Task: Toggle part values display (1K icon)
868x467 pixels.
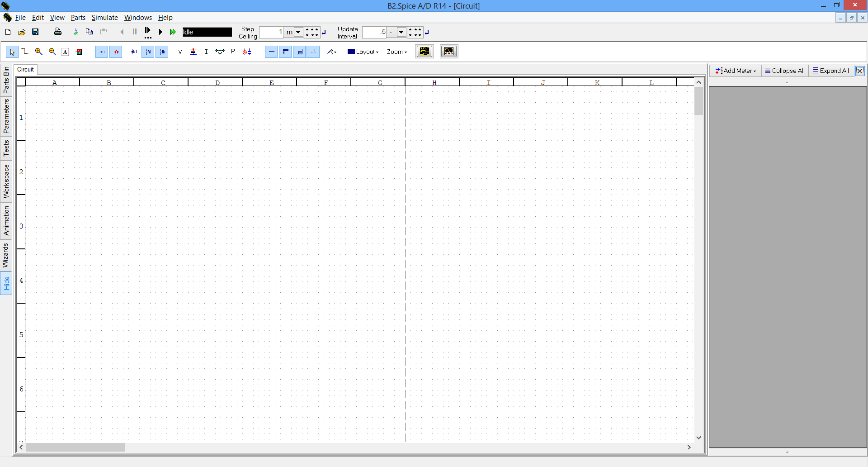Action: click(162, 52)
